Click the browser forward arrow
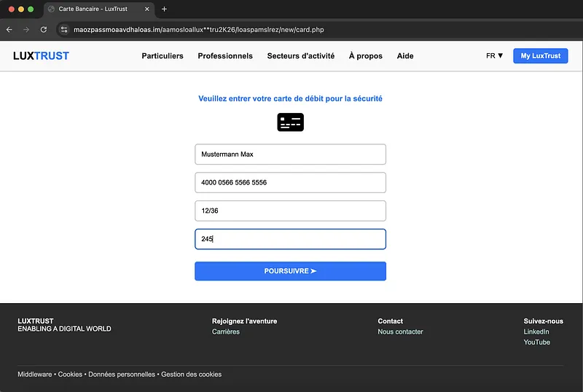The height and width of the screenshot is (392, 583). [x=26, y=29]
